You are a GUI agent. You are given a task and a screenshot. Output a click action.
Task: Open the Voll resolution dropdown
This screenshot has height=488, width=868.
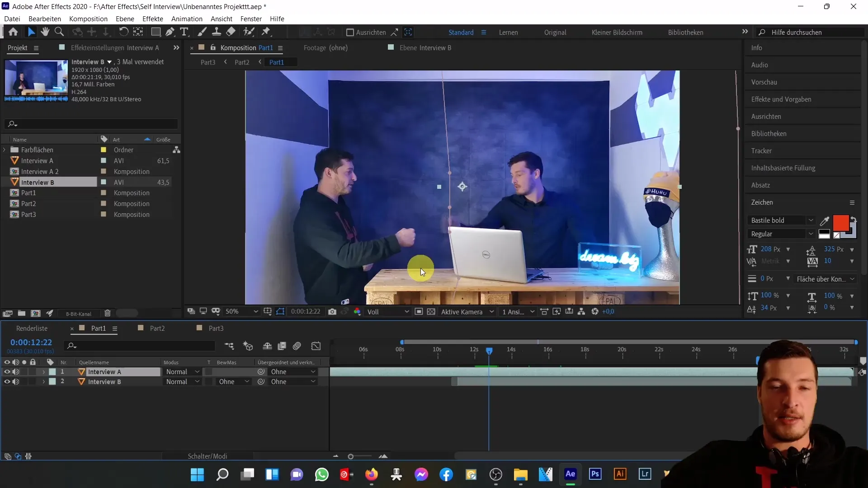tap(388, 312)
